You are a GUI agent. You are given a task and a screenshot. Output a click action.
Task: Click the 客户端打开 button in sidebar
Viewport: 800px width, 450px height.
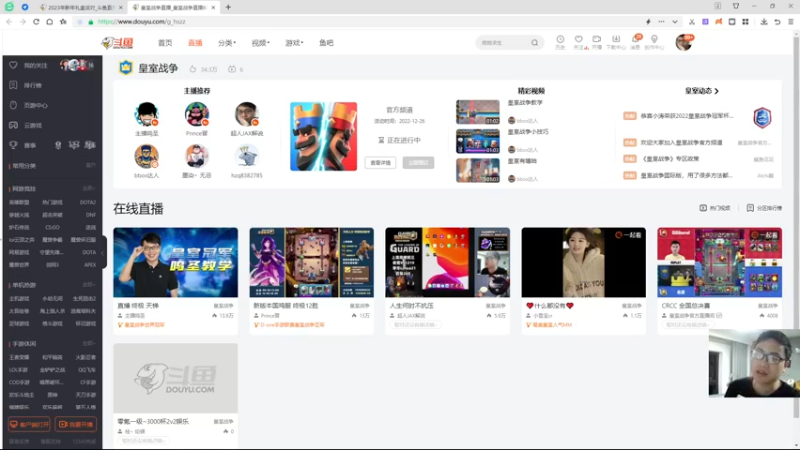point(29,424)
